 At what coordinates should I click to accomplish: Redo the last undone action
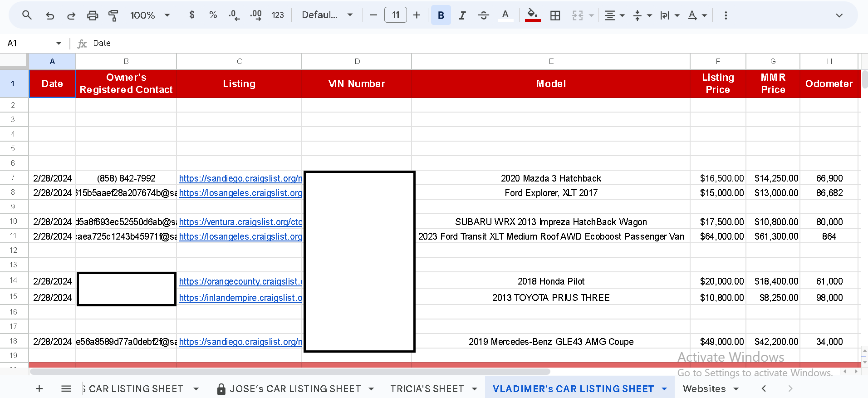(71, 15)
